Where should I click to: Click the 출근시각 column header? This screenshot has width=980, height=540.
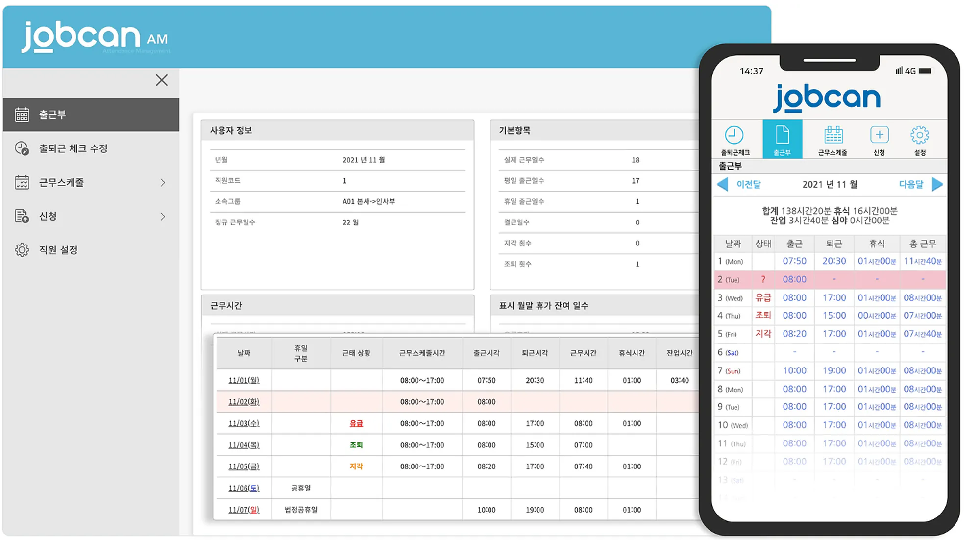[x=487, y=353]
